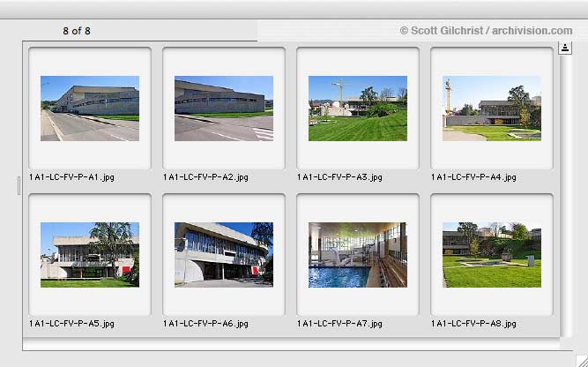Click the pane splitter handle left of the grid
This screenshot has width=588, height=367.
coord(19,186)
